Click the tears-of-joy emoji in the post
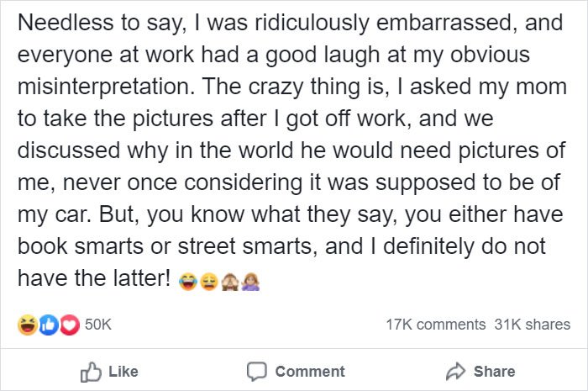This screenshot has height=391, width=588. click(x=188, y=282)
